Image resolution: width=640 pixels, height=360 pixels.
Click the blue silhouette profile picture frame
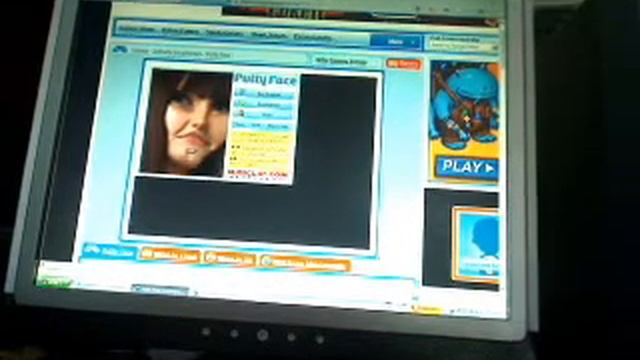(477, 245)
